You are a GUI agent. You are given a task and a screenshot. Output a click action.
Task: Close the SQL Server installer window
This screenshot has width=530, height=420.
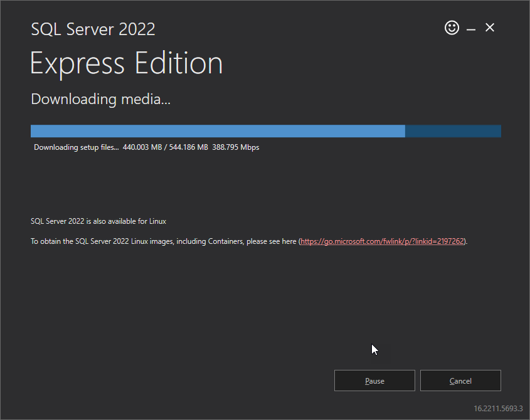click(x=490, y=28)
